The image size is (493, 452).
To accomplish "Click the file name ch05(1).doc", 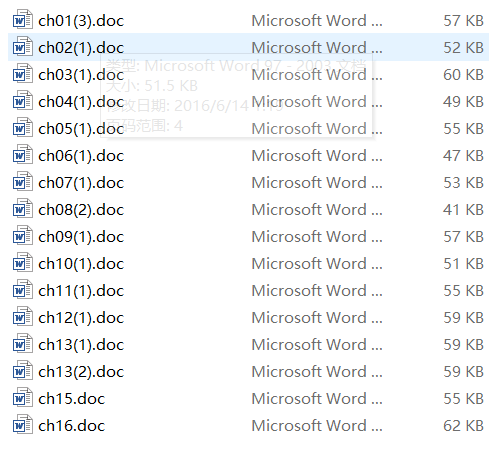I will click(81, 129).
